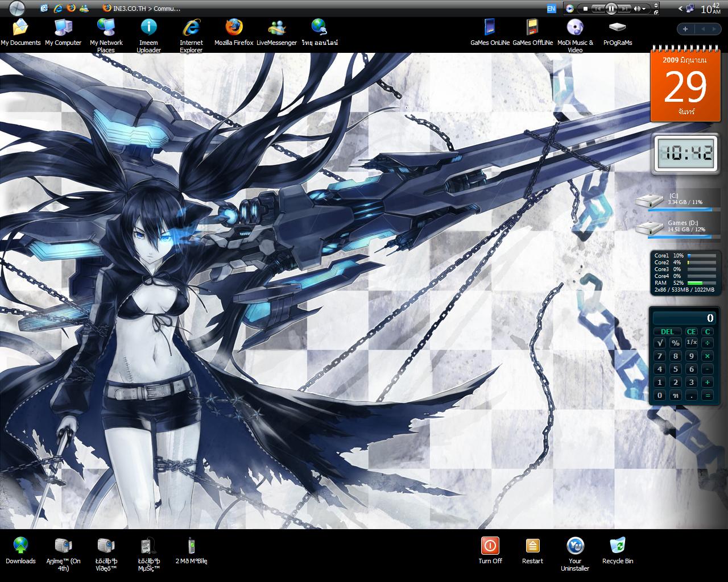Click the Core1 10% reading

(x=669, y=256)
